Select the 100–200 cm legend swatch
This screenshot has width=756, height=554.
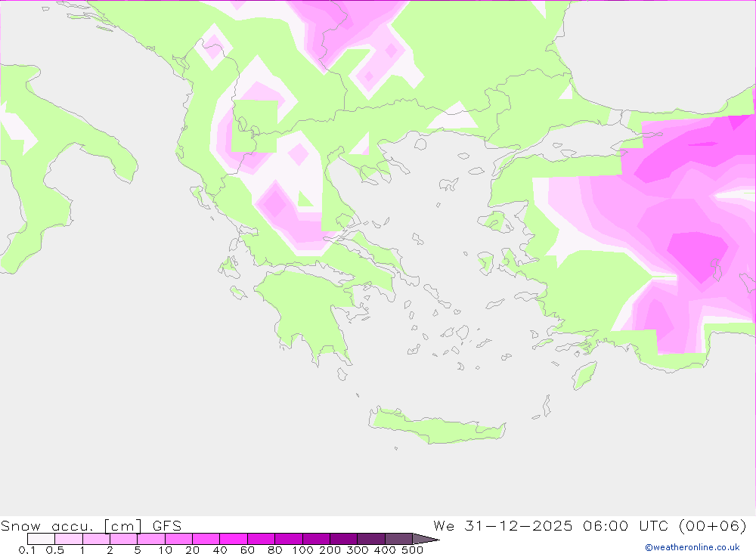[316, 539]
